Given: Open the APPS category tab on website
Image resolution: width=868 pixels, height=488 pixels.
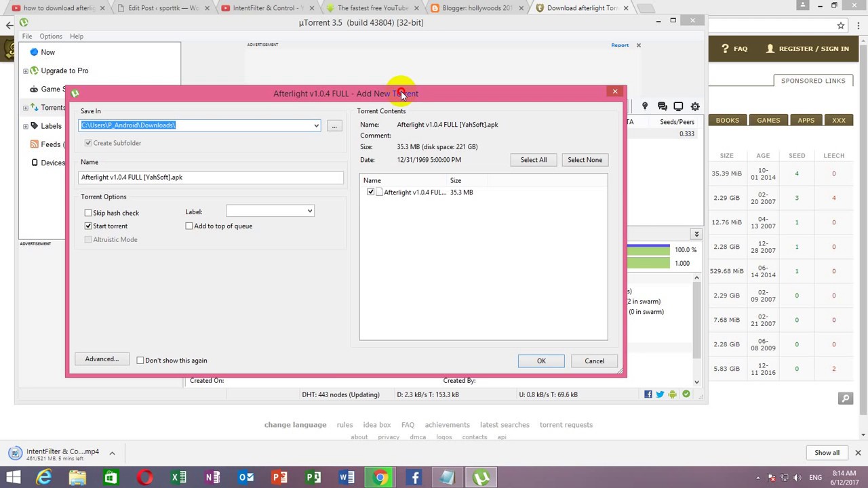Looking at the screenshot, I should click(x=806, y=120).
